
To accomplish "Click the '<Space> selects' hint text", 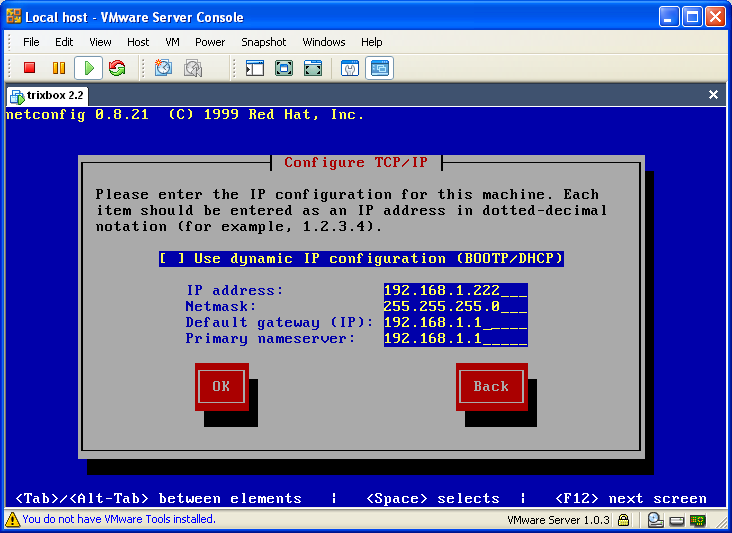I will (433, 498).
